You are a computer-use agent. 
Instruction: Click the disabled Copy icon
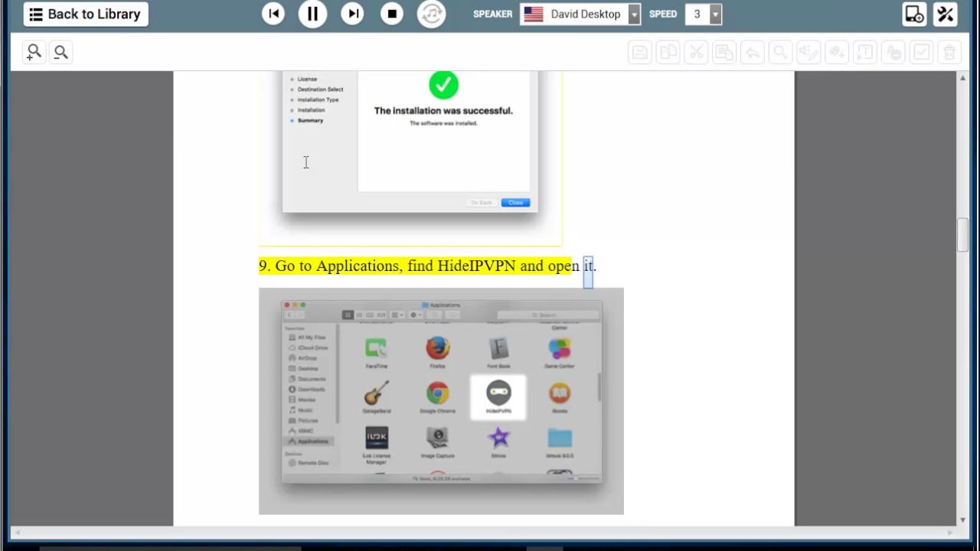click(x=668, y=52)
